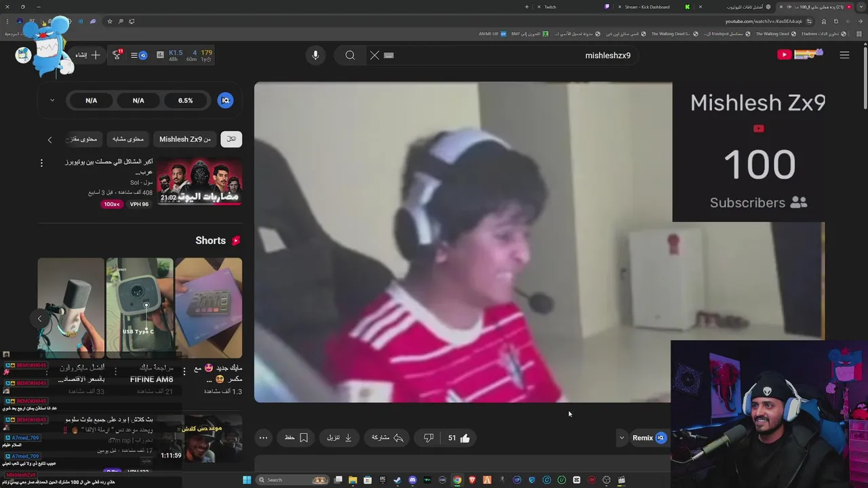Open File Explorer from the taskbar
Viewport: 868px width, 488px height.
pyautogui.click(x=353, y=480)
